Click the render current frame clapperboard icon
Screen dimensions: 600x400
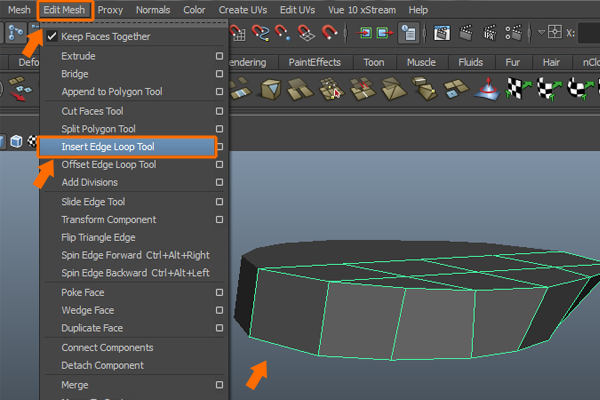[464, 32]
